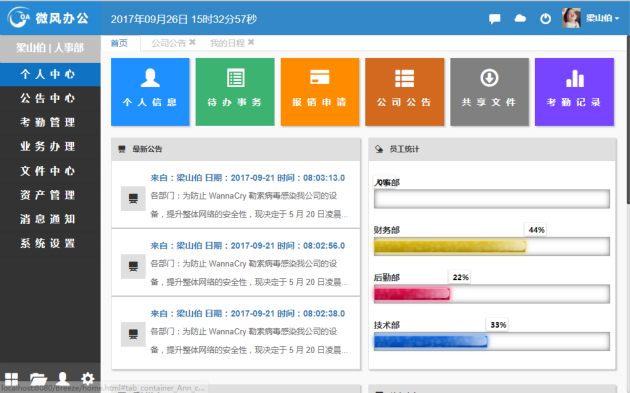Click the user icon in sidebar footer

pyautogui.click(x=63, y=379)
